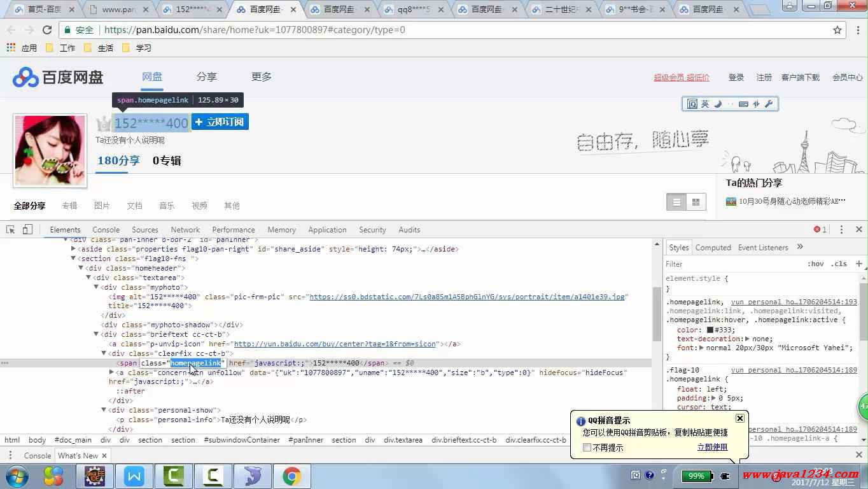The width and height of the screenshot is (868, 489).
Task: Collapse the div myphoto node
Action: (96, 287)
